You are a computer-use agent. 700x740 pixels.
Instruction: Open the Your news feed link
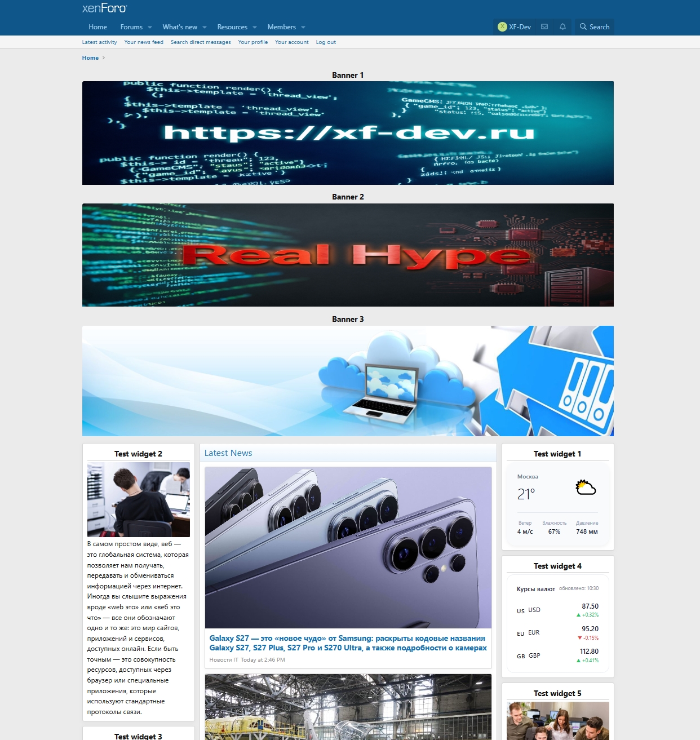coord(144,42)
